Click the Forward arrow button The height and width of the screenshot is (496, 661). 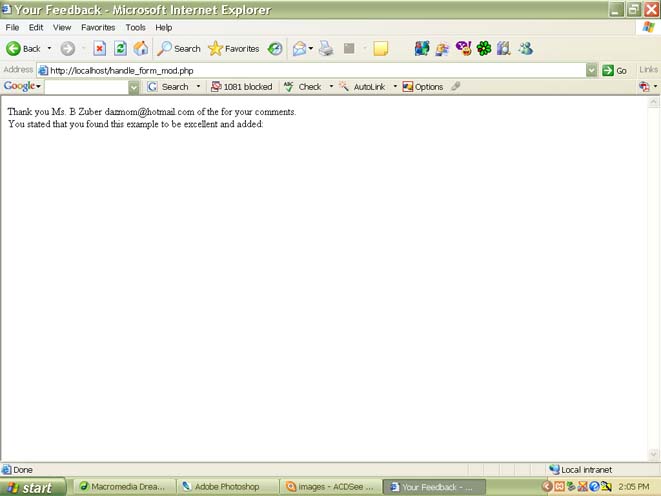67,49
